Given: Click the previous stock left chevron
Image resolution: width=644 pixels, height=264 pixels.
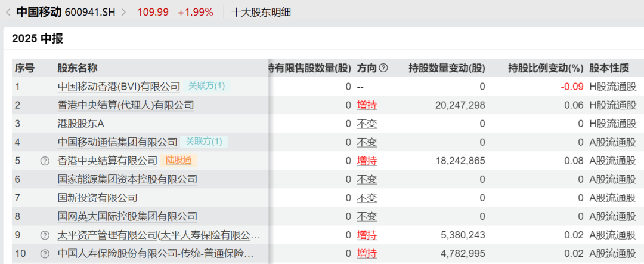Looking at the screenshot, I should (x=8, y=12).
